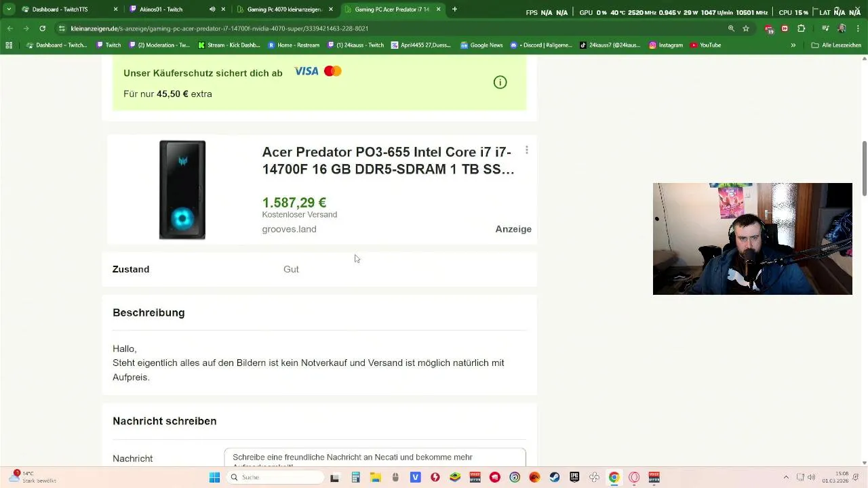Open the Google News bookmark

pyautogui.click(x=481, y=45)
